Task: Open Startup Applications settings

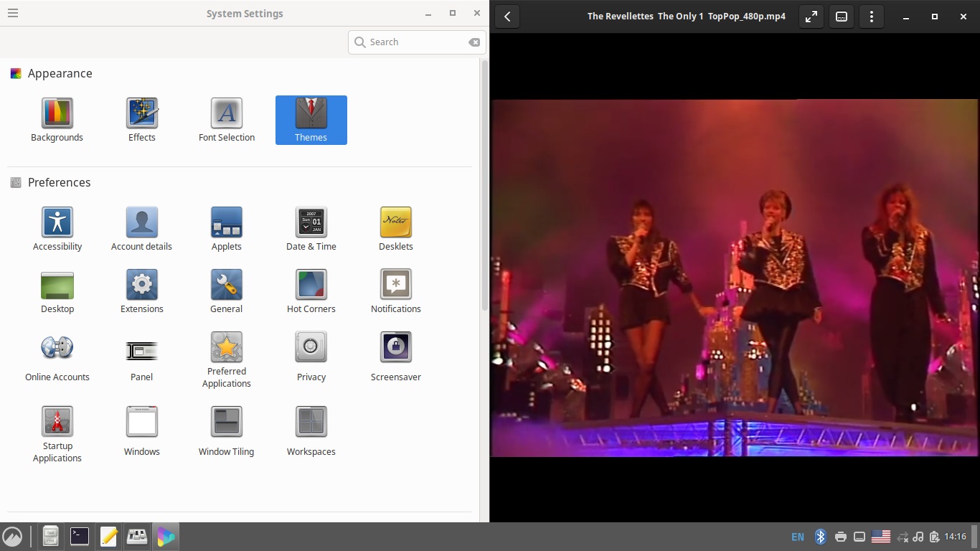Action: point(57,435)
